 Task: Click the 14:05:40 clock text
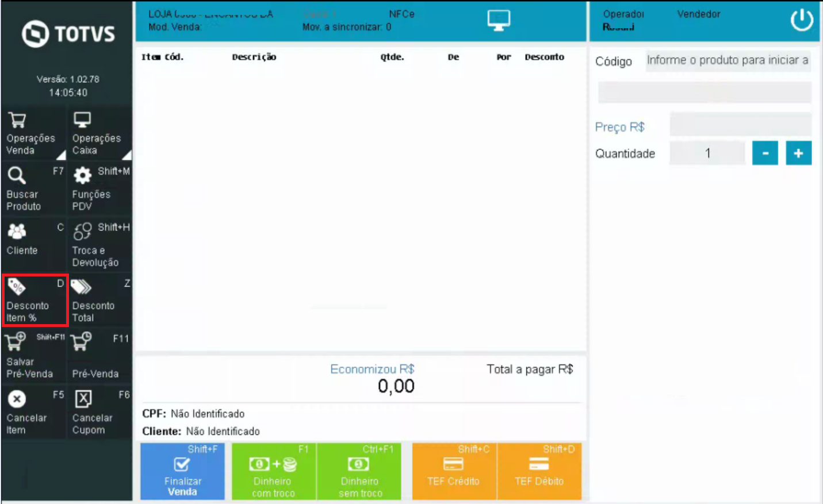[x=68, y=93]
